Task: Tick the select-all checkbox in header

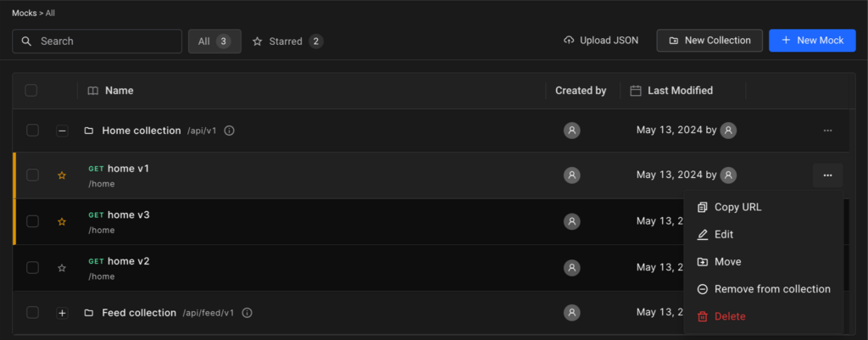Action: click(31, 91)
